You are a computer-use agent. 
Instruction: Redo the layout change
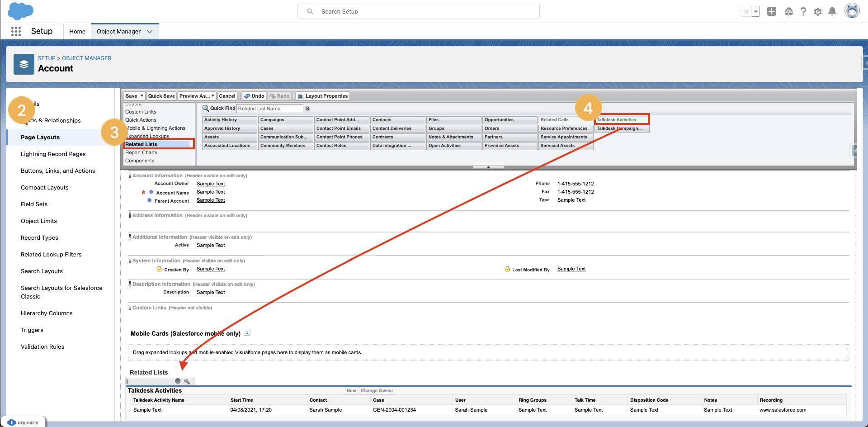coord(279,96)
